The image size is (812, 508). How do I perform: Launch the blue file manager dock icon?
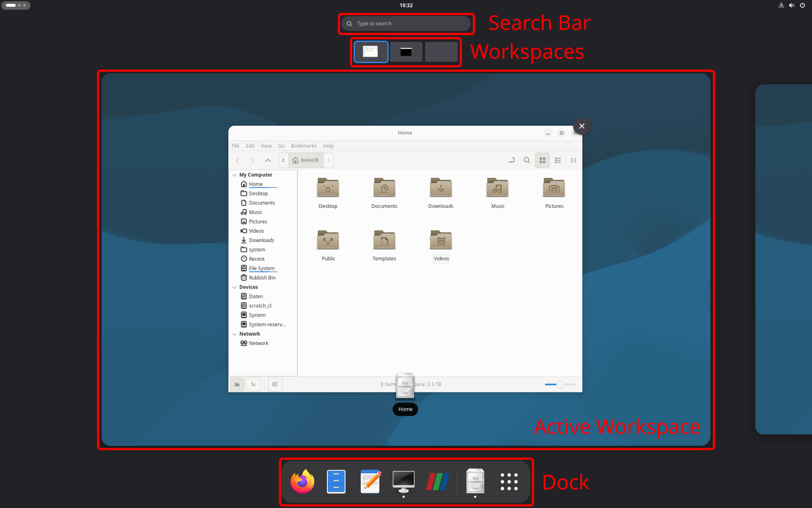point(336,481)
